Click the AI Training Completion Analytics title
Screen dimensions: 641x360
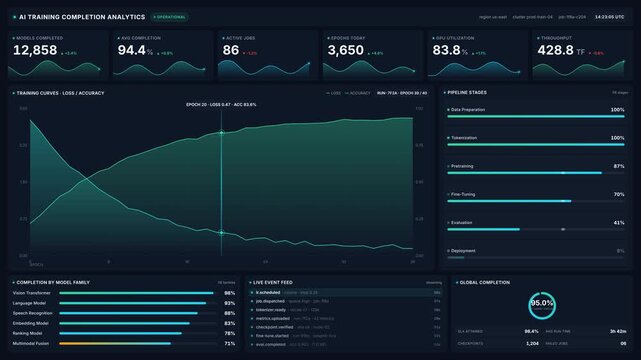point(82,17)
